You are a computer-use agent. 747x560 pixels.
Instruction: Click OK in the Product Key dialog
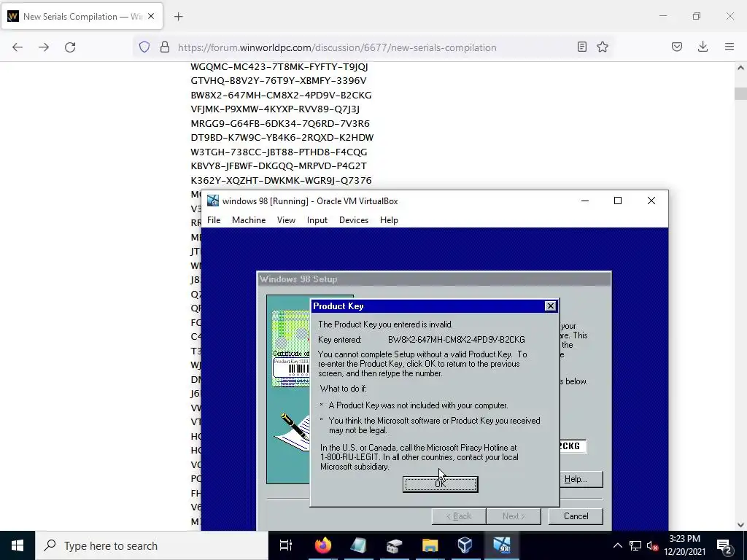pos(440,484)
